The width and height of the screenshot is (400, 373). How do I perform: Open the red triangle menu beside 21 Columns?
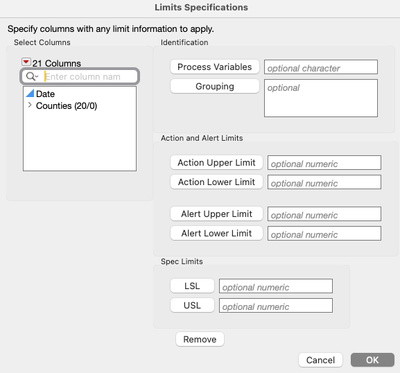[26, 62]
